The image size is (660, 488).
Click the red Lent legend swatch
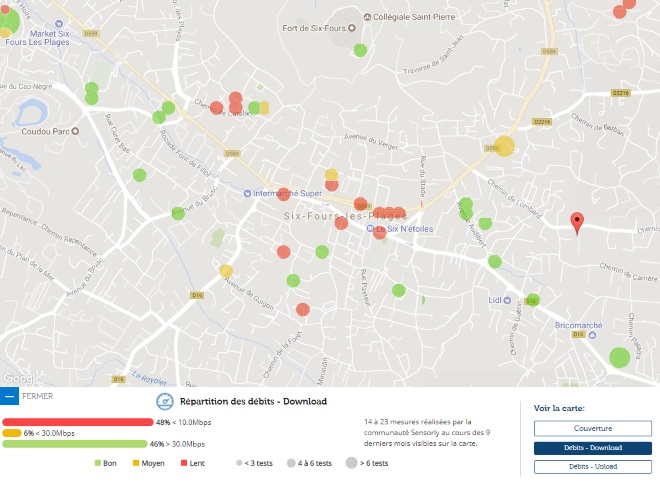pos(185,463)
